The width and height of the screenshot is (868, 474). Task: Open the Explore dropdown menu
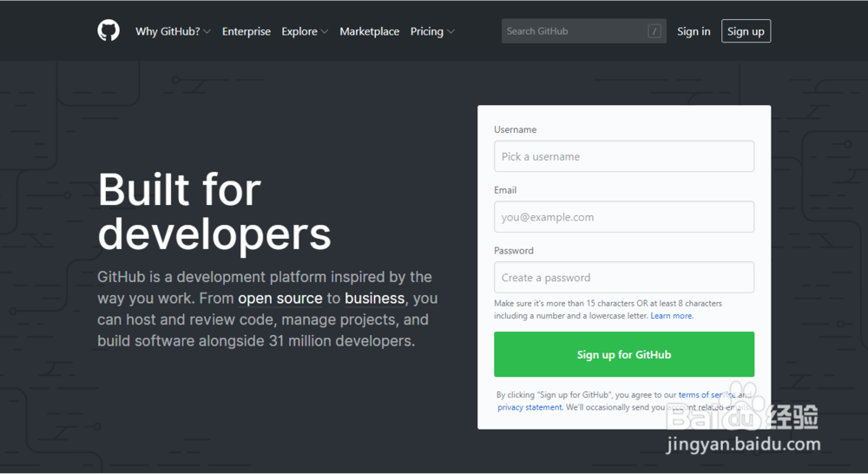point(305,31)
